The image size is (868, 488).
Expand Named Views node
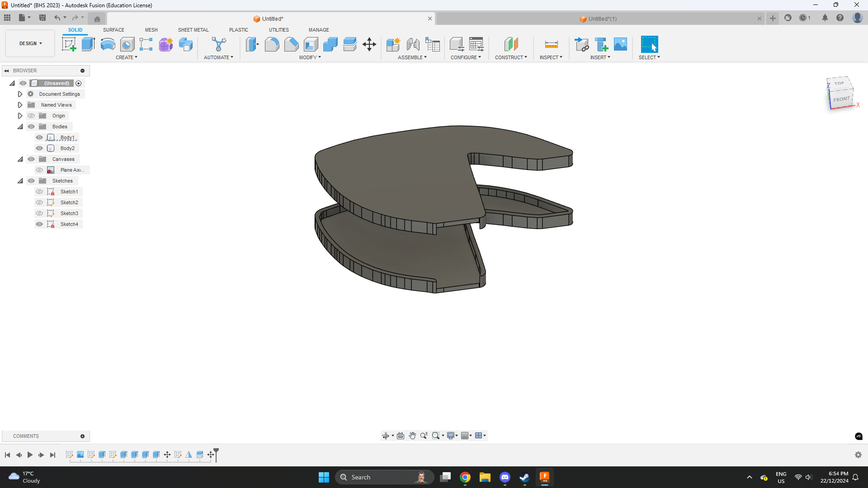20,105
